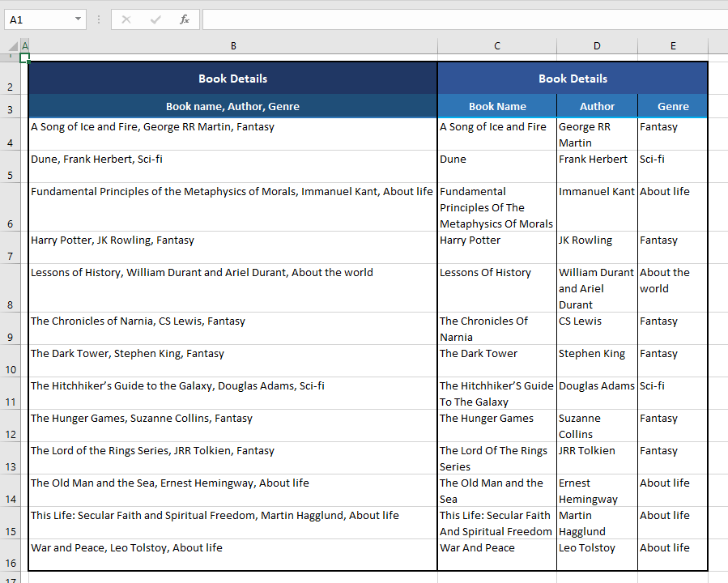
Task: Click the Insert Function fx icon
Action: coord(185,19)
